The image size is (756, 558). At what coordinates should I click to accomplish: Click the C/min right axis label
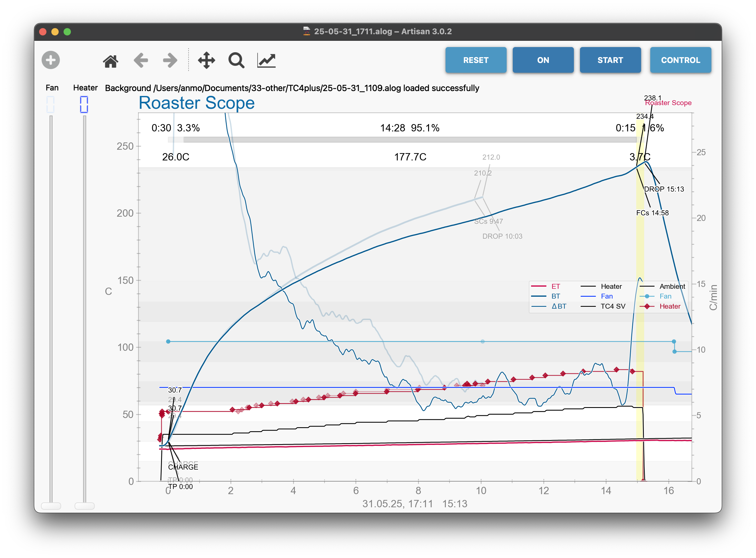point(713,297)
